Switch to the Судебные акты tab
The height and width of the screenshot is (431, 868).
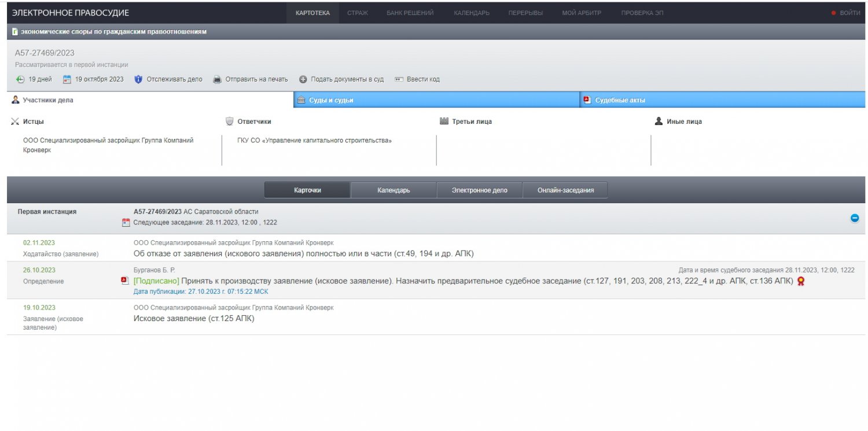723,100
